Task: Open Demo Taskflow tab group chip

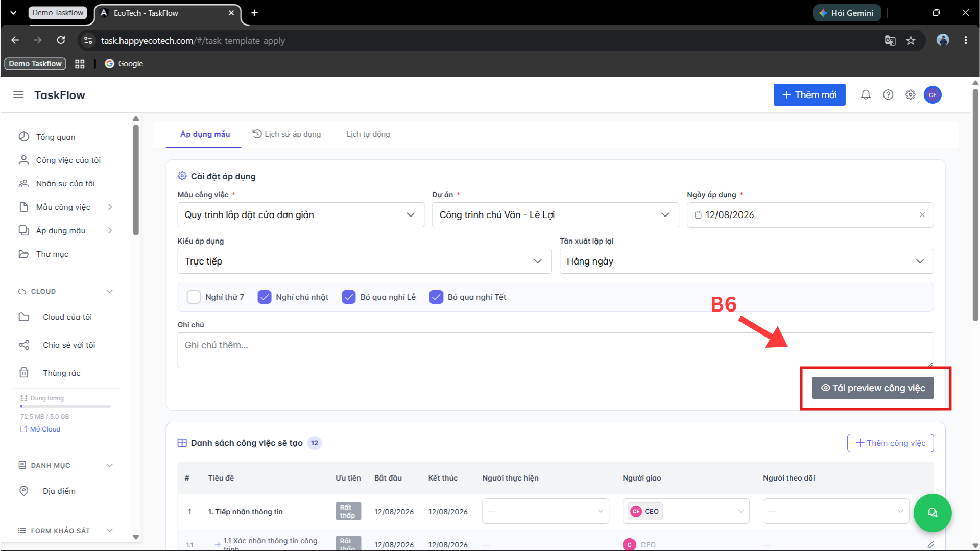Action: coord(58,13)
